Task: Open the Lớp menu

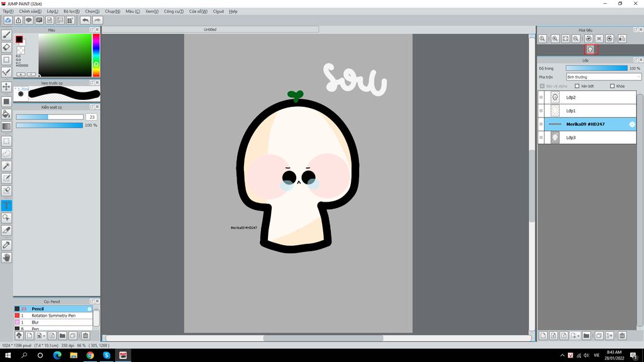Action: [x=52, y=11]
